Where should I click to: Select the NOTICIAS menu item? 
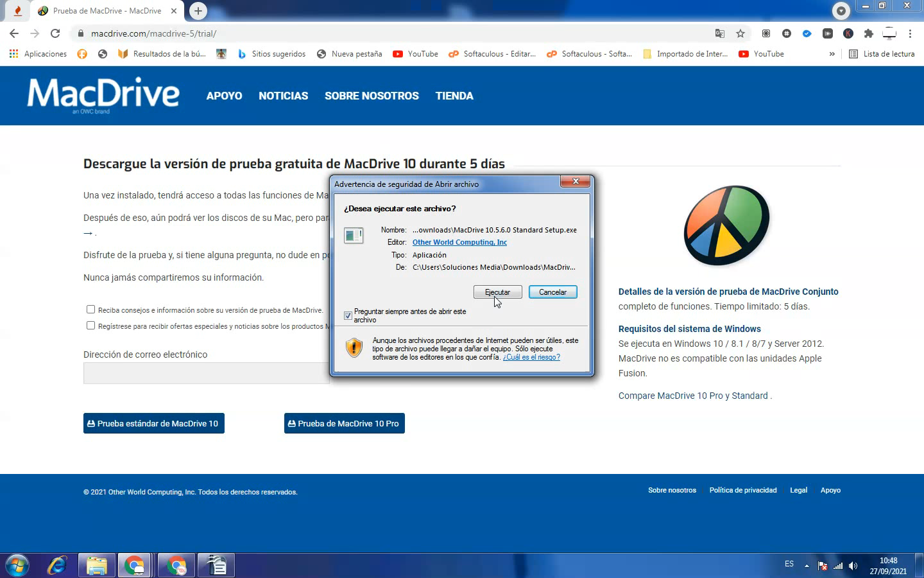[x=283, y=96]
